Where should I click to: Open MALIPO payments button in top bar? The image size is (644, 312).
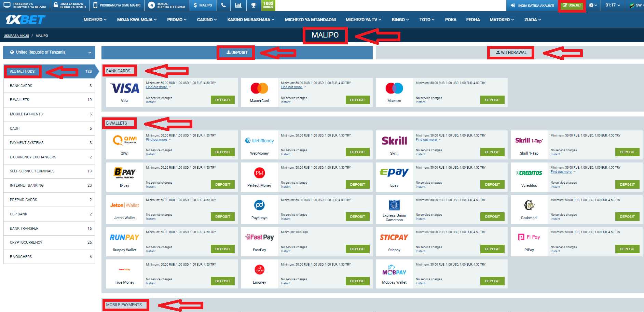coord(203,5)
